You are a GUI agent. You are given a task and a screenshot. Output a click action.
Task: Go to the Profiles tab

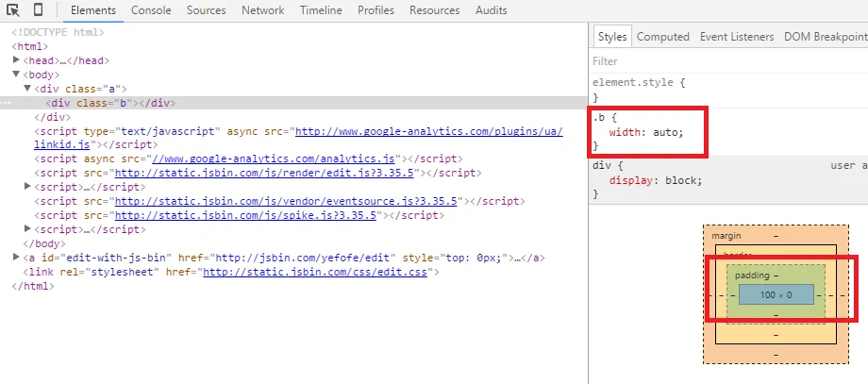click(376, 10)
